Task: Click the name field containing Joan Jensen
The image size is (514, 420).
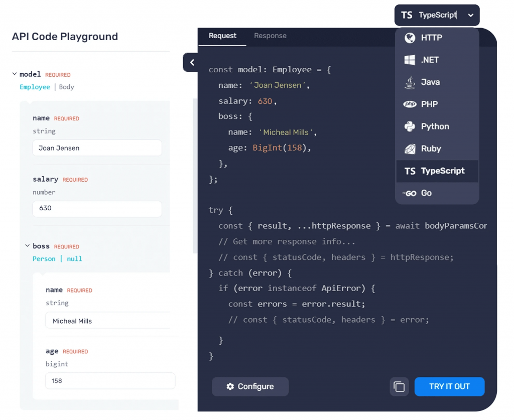Action: [x=97, y=148]
